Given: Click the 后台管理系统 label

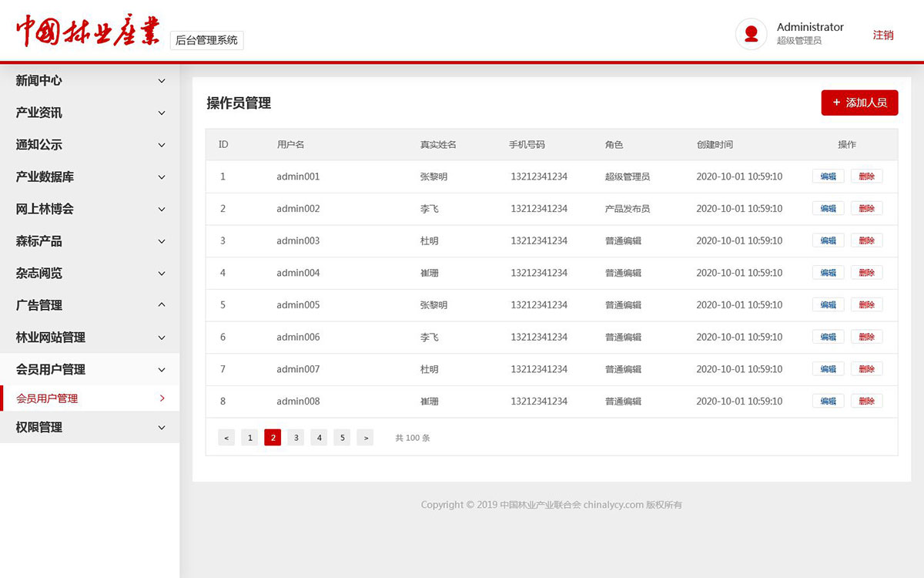Looking at the screenshot, I should click(206, 40).
